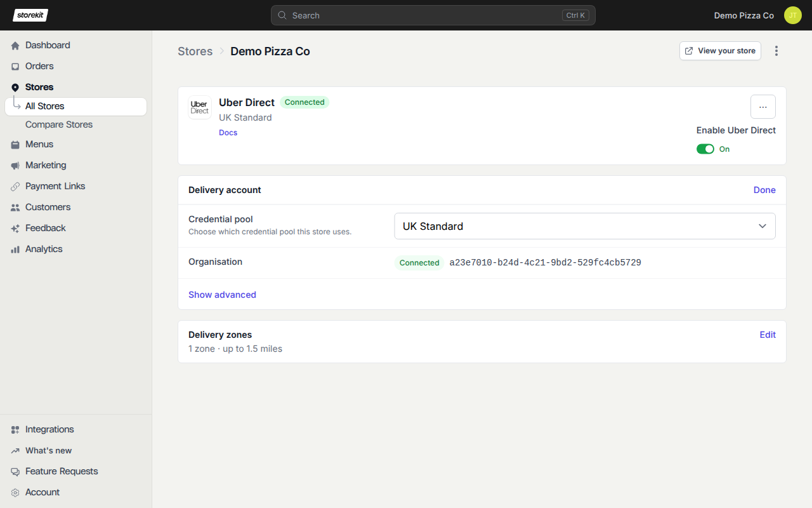Click the Integrations grid icon
This screenshot has width=812, height=508.
click(x=15, y=430)
